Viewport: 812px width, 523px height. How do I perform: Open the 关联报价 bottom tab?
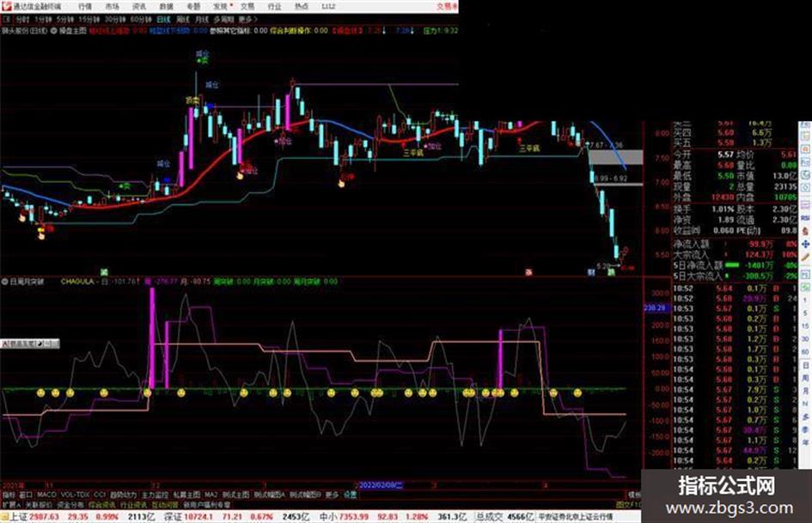coord(39,504)
